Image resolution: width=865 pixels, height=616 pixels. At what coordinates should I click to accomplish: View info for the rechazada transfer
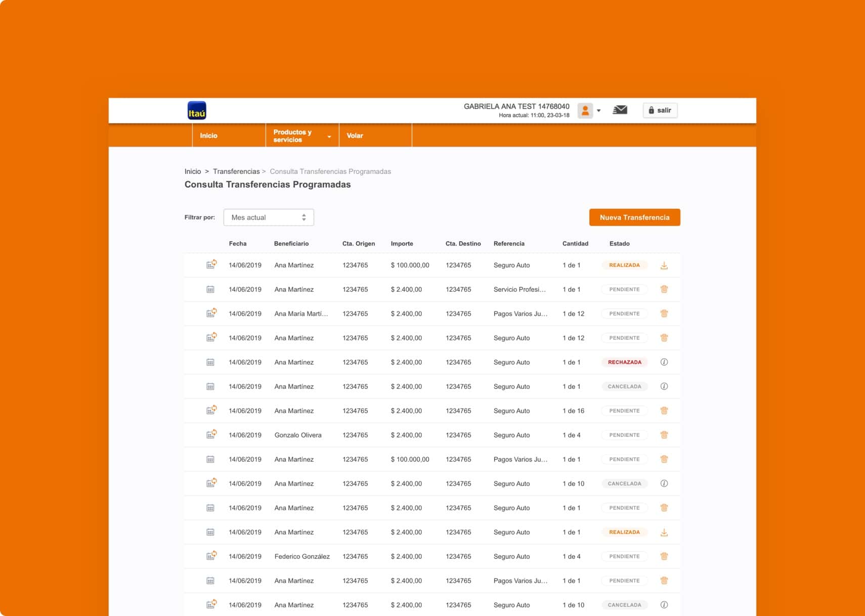pos(664,362)
